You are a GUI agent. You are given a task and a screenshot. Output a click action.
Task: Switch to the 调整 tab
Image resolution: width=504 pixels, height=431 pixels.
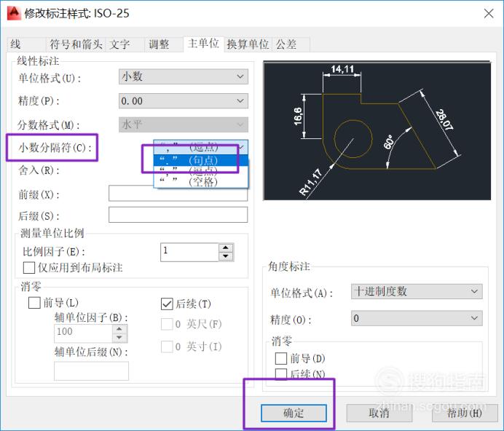pos(164,44)
